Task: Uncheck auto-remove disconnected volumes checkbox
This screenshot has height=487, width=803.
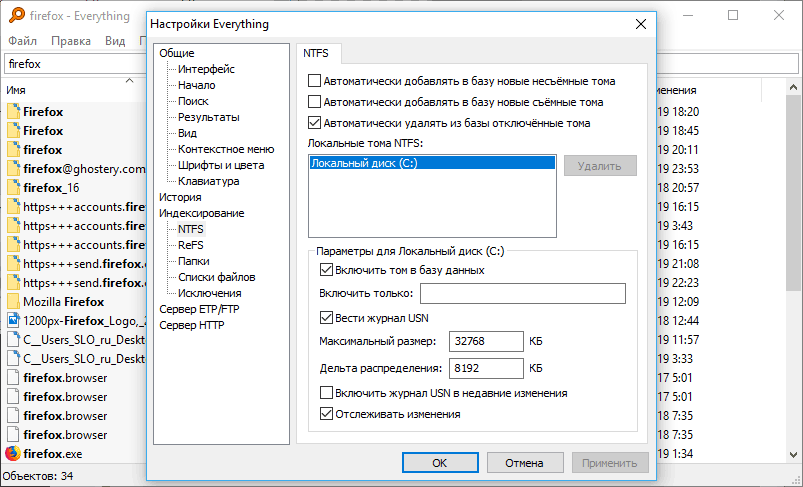Action: (314, 123)
